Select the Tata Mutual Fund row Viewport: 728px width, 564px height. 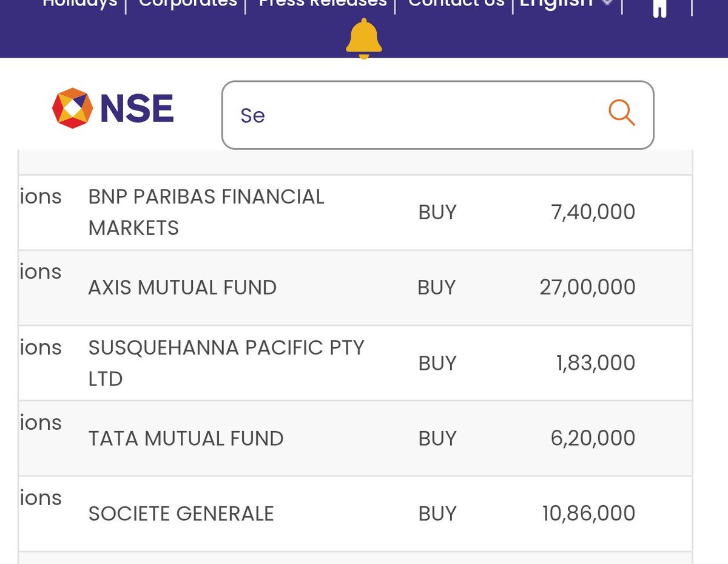tap(356, 438)
